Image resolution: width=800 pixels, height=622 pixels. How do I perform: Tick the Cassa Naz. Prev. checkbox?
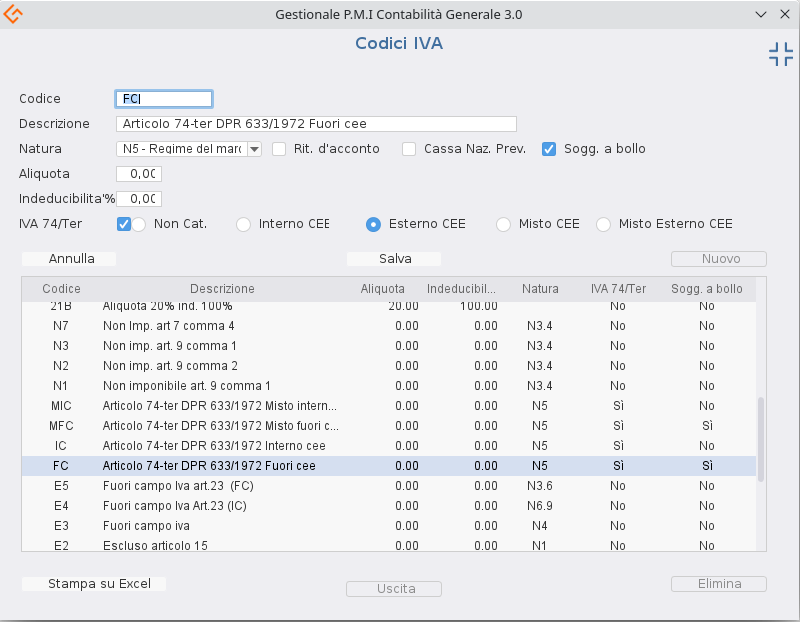[409, 149]
